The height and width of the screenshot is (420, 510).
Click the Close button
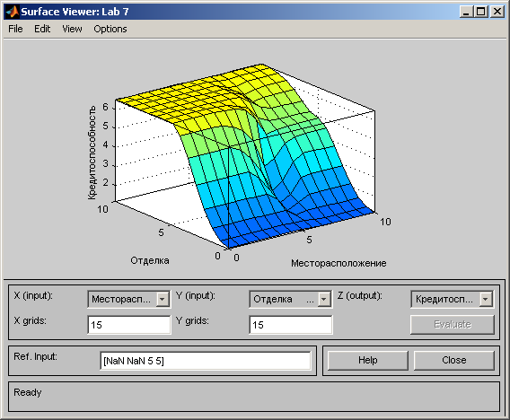(454, 360)
